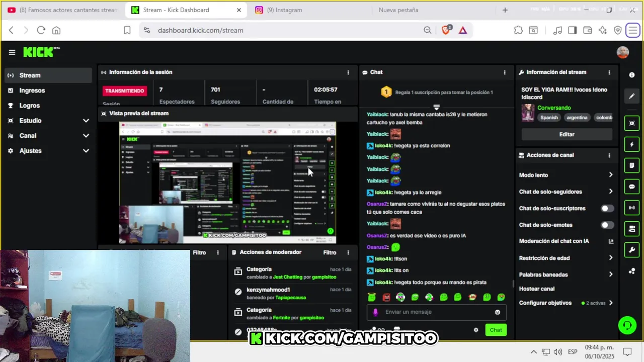The image size is (644, 362).
Task: Expand the Ajustes sidebar section
Action: 86,151
